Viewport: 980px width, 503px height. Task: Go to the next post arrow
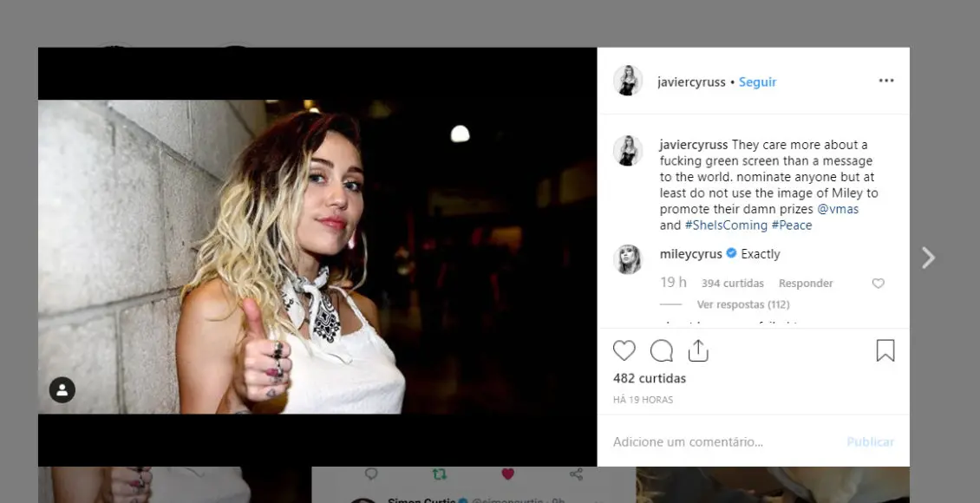pos(928,258)
